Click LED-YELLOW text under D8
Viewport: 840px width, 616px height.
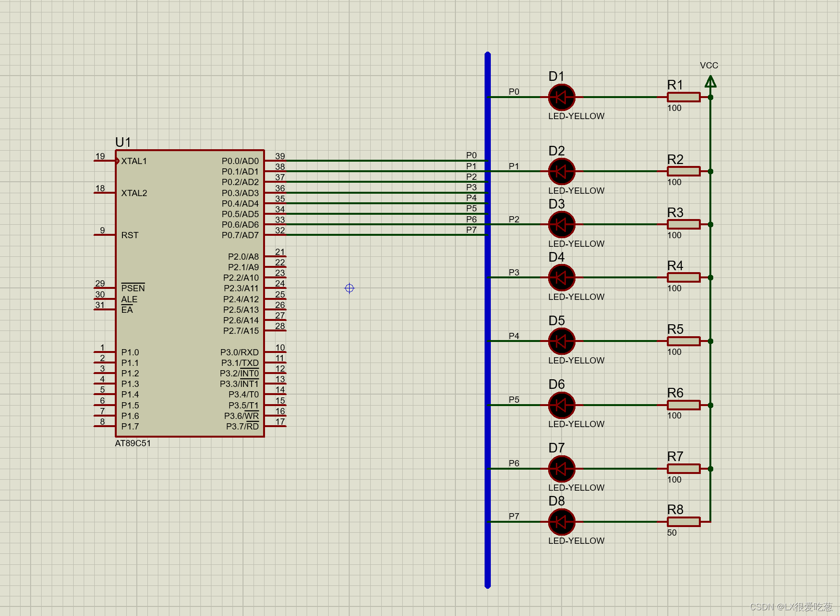tap(576, 541)
